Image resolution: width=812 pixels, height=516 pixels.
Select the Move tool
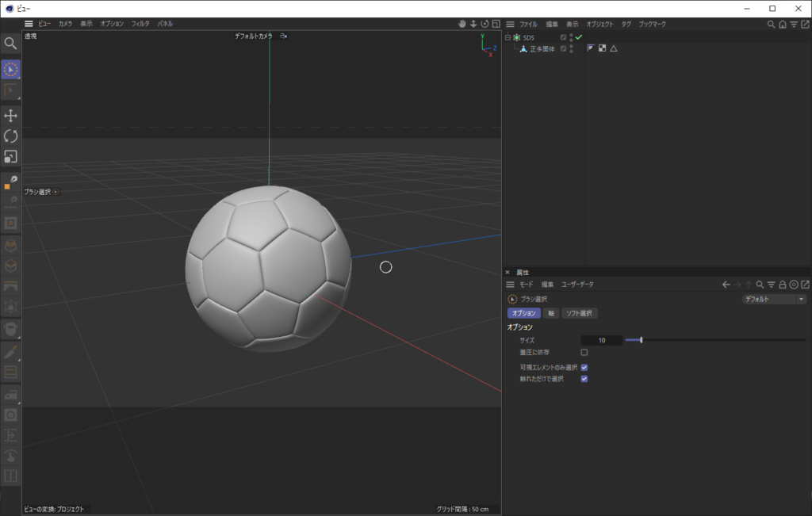coord(10,115)
